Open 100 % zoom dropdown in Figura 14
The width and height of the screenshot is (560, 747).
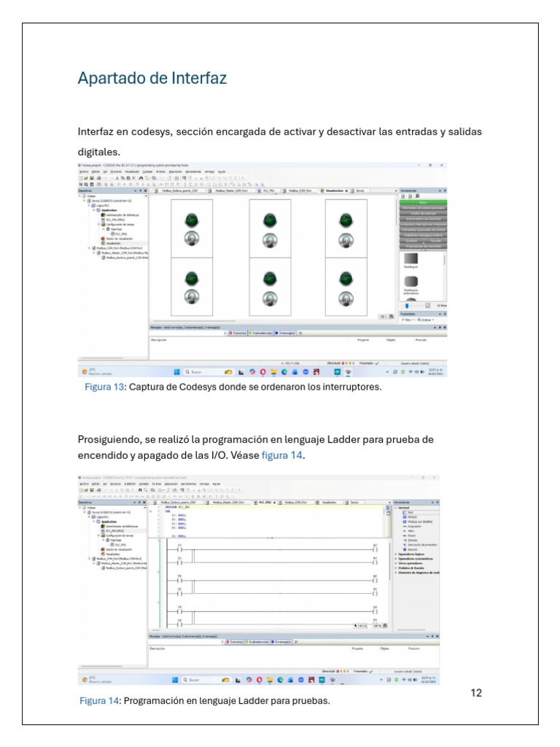[x=379, y=625]
